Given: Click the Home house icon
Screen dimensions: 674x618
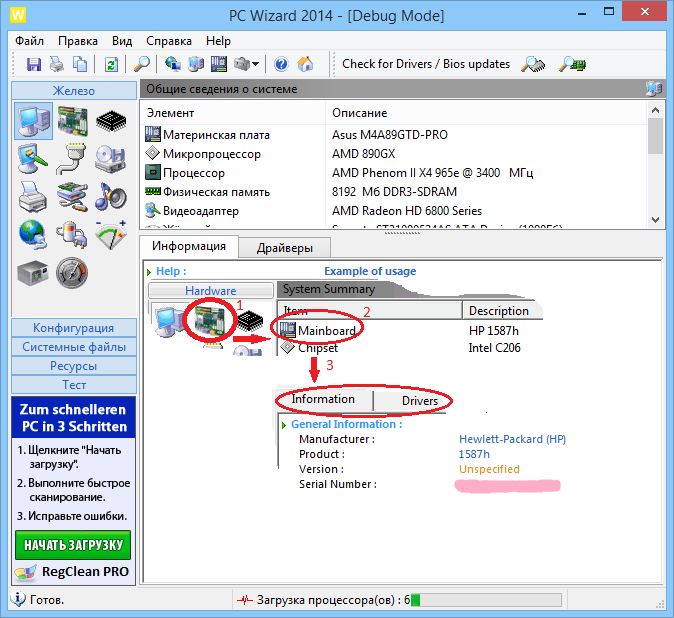Looking at the screenshot, I should (305, 64).
